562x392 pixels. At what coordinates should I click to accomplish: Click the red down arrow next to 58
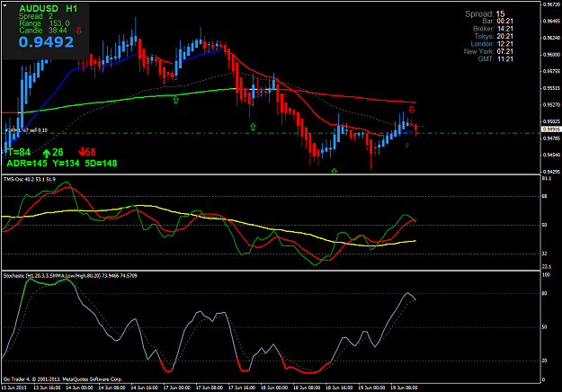82,152
